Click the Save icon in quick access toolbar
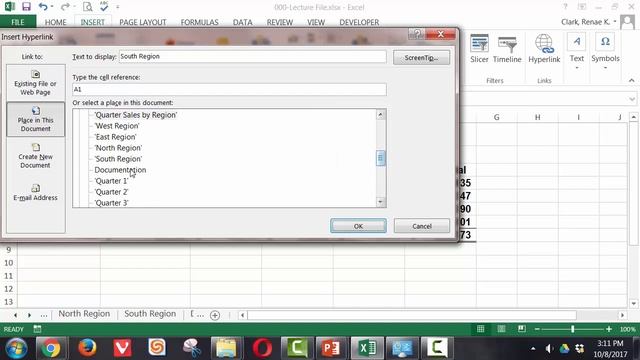Screen dimensions: 640x360 click(26, 7)
